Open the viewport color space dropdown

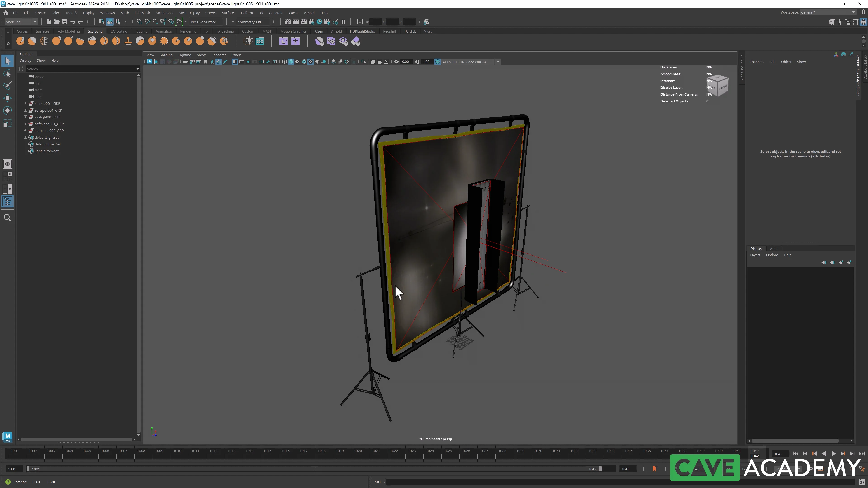pos(498,62)
